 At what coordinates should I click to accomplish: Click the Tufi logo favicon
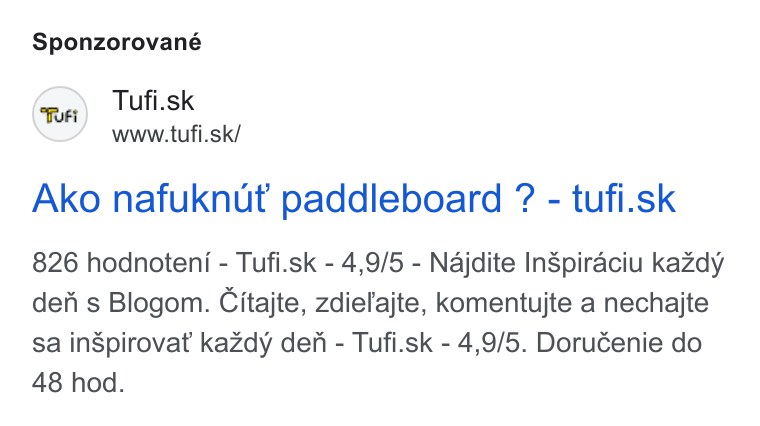pos(60,114)
